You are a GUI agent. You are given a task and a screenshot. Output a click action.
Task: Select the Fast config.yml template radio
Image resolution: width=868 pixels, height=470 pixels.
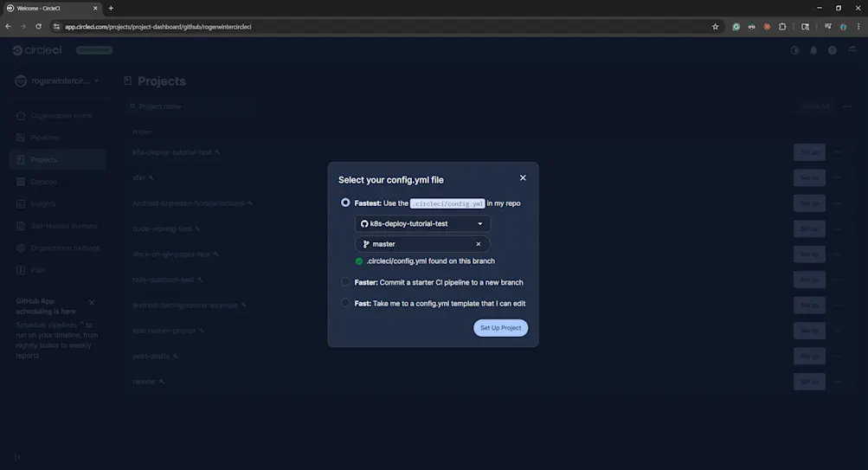click(345, 303)
